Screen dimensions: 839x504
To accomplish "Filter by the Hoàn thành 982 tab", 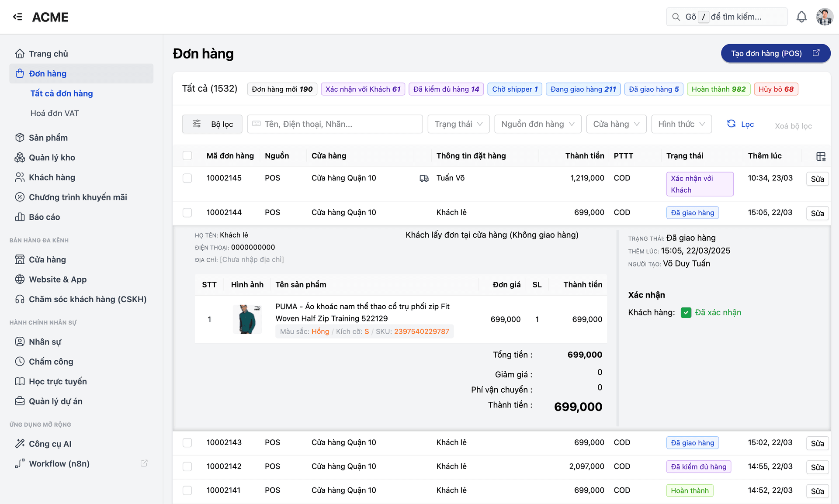I will click(x=718, y=89).
